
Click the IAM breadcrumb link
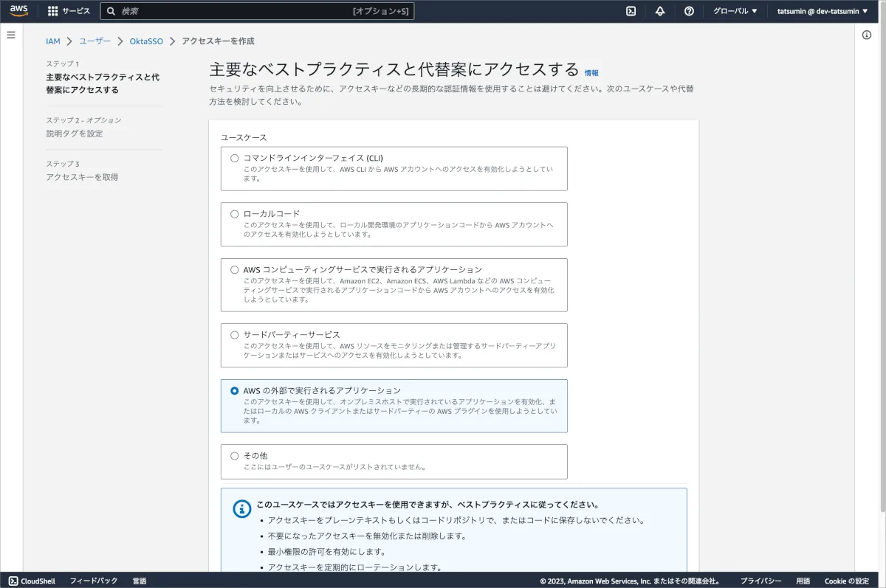point(53,41)
